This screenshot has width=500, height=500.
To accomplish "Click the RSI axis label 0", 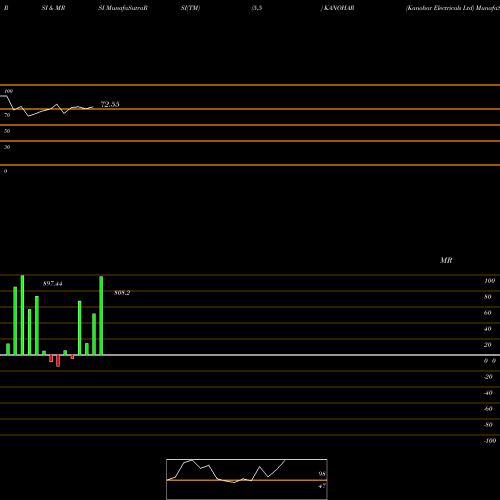I will pyautogui.click(x=5, y=171).
